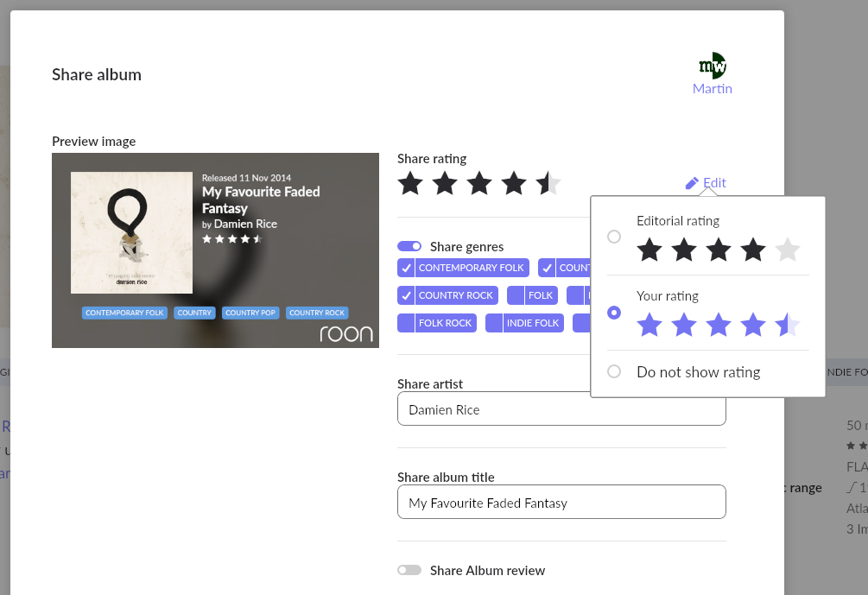Click the second star of Editorial rating
This screenshot has width=868, height=595.
coord(684,250)
